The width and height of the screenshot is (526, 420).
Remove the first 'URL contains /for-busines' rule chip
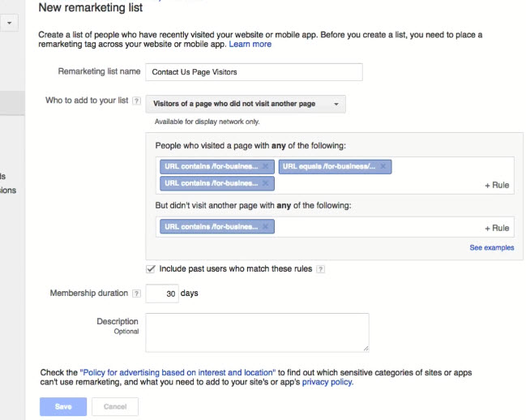coord(265,166)
